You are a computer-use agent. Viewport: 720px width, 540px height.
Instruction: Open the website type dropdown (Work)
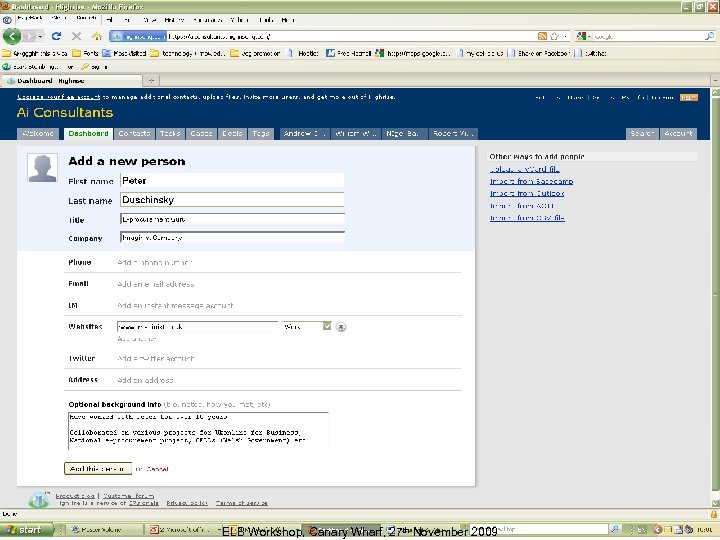307,326
